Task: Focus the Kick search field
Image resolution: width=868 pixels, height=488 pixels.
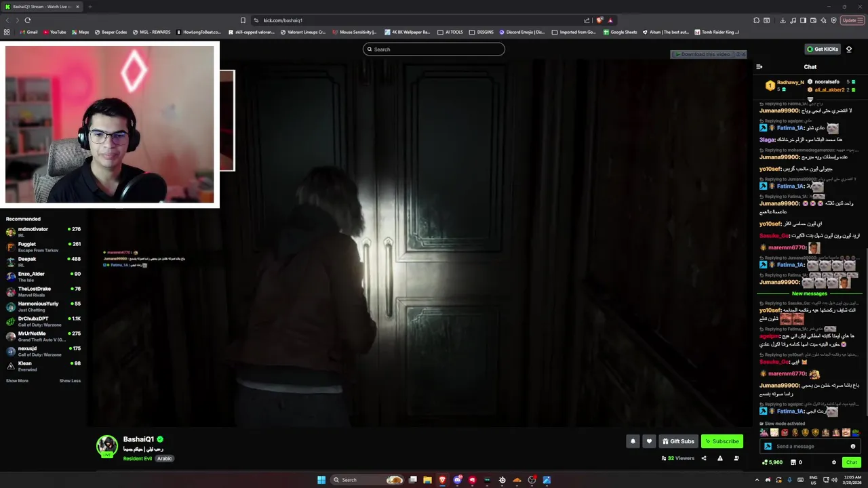Action: pos(434,49)
